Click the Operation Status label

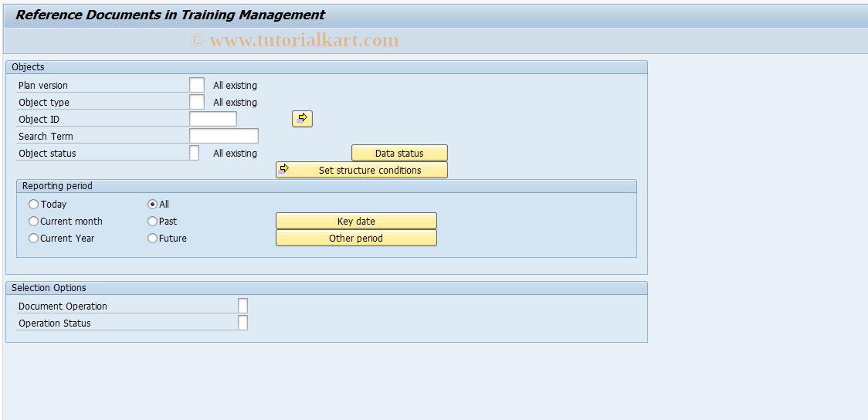pyautogui.click(x=54, y=323)
